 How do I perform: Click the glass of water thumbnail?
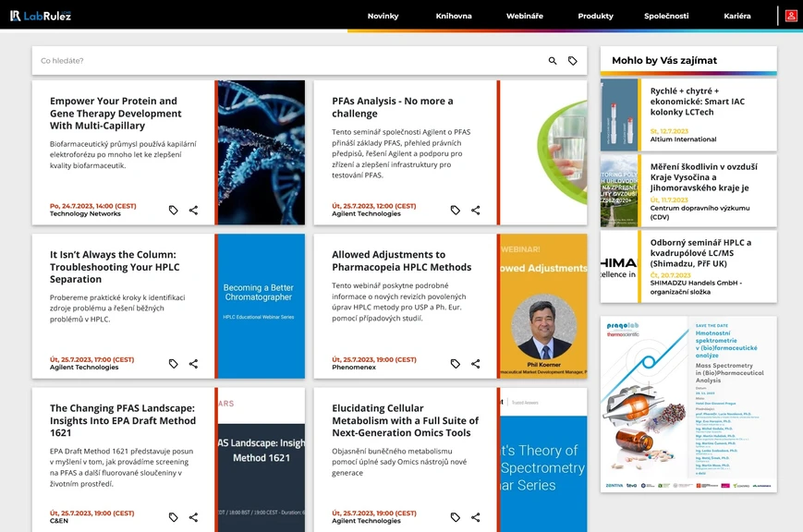(x=543, y=152)
